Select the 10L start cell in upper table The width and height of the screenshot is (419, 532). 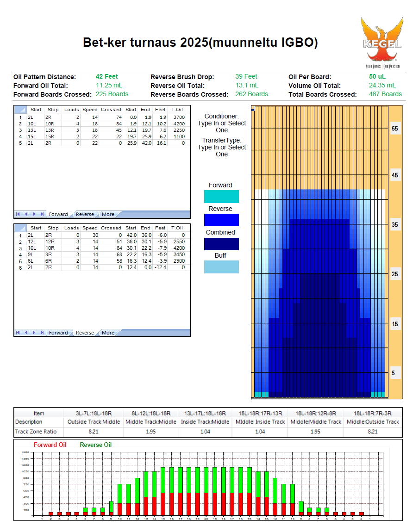(x=36, y=124)
